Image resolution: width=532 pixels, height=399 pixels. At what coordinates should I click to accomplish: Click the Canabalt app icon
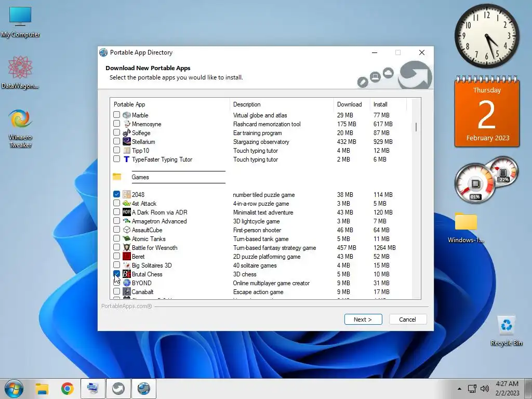(x=127, y=291)
